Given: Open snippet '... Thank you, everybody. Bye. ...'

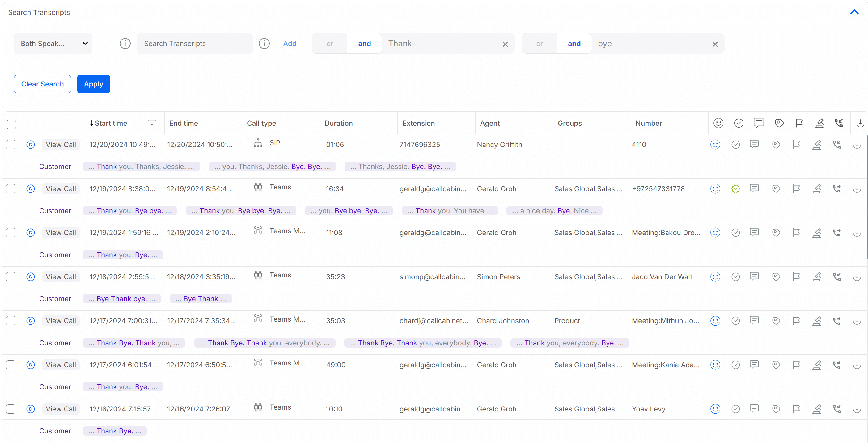Looking at the screenshot, I should [570, 343].
